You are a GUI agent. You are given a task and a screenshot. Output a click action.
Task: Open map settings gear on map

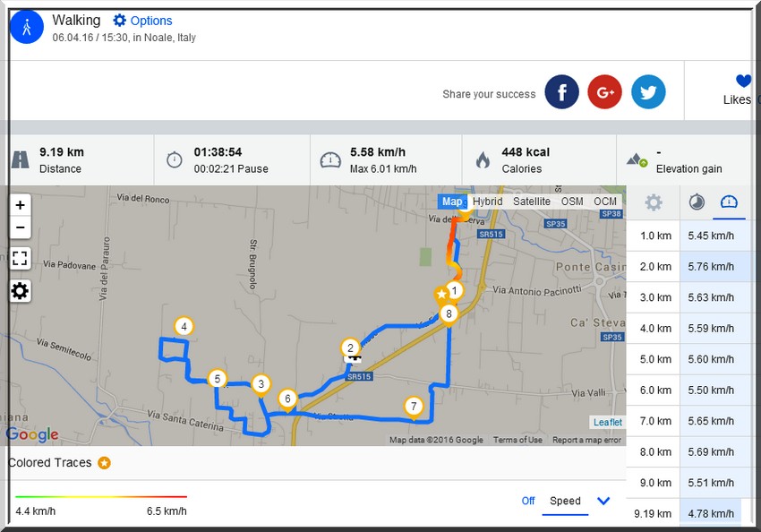(20, 290)
